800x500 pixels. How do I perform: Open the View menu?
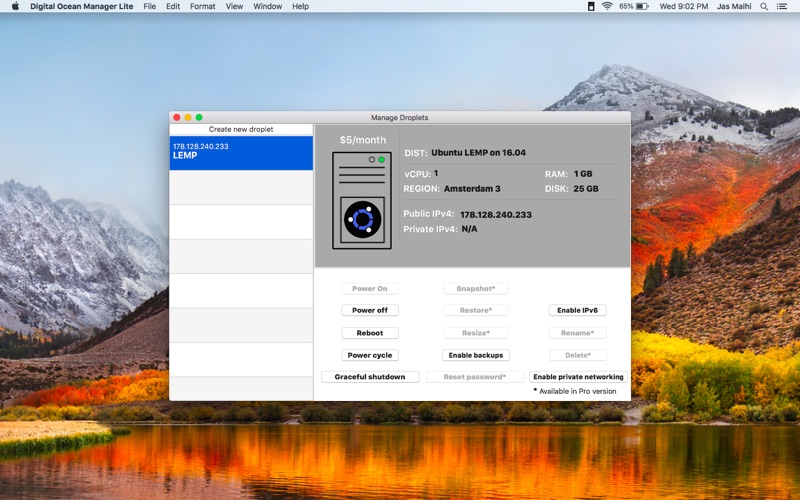(x=234, y=6)
